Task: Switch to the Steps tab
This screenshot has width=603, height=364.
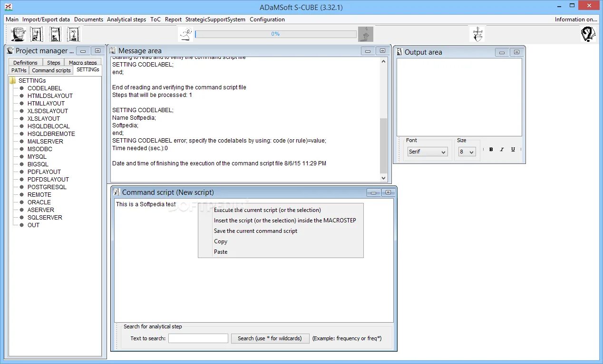Action: (x=54, y=62)
